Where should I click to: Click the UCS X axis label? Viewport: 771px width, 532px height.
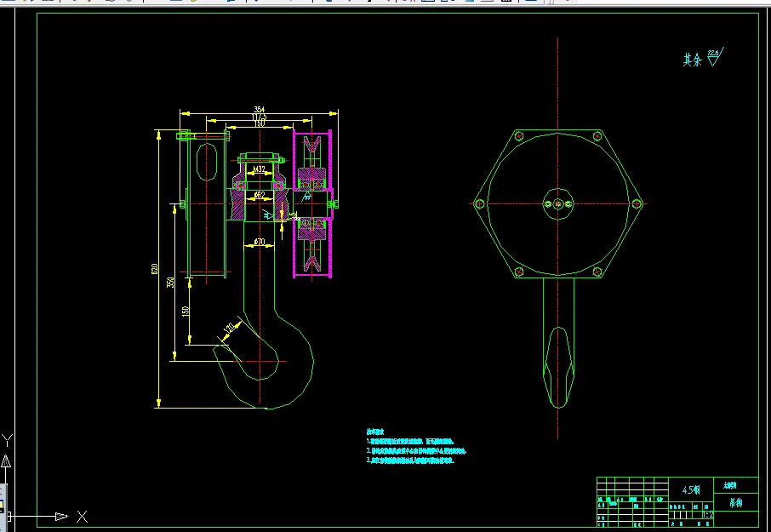(x=82, y=517)
